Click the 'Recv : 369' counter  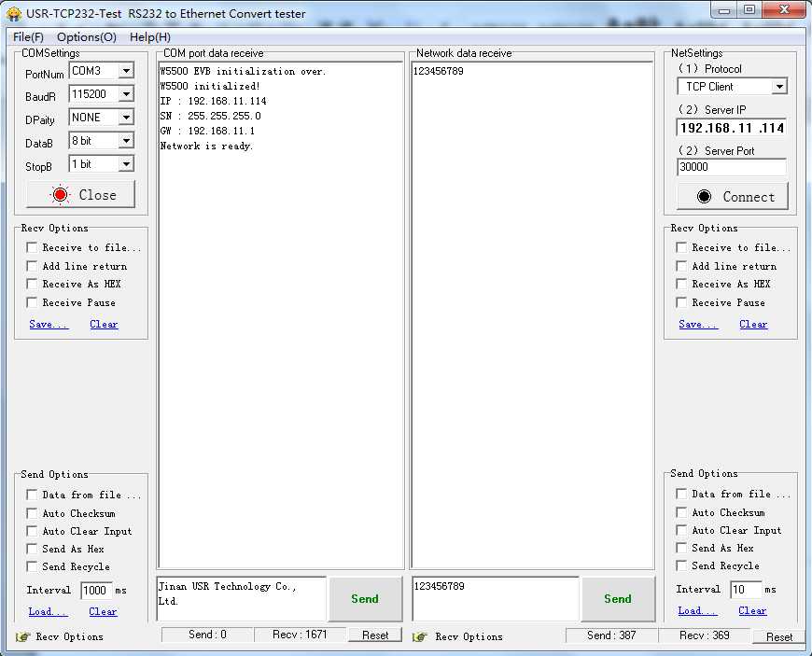(x=705, y=635)
